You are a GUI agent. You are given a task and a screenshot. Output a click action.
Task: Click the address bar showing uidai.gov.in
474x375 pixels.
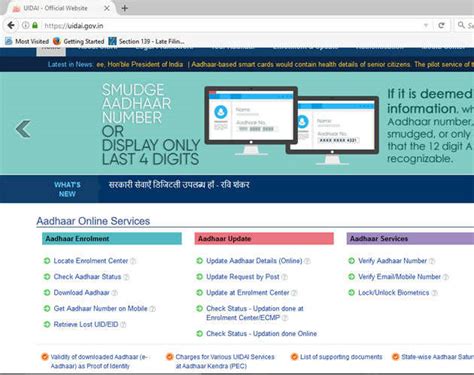[227, 26]
